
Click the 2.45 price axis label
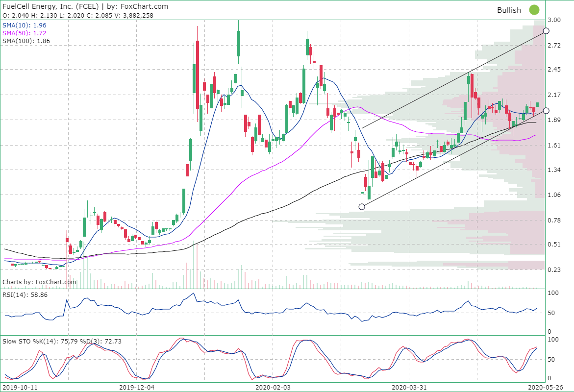coord(554,70)
